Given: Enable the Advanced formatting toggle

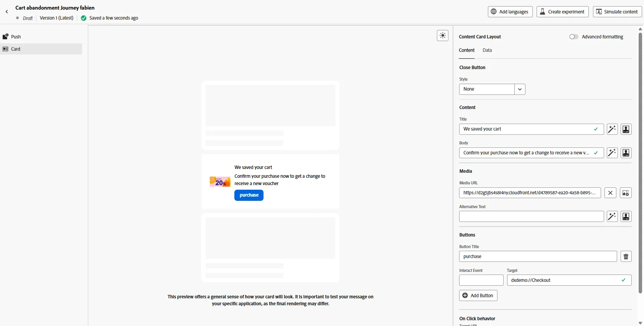Looking at the screenshot, I should click(574, 37).
